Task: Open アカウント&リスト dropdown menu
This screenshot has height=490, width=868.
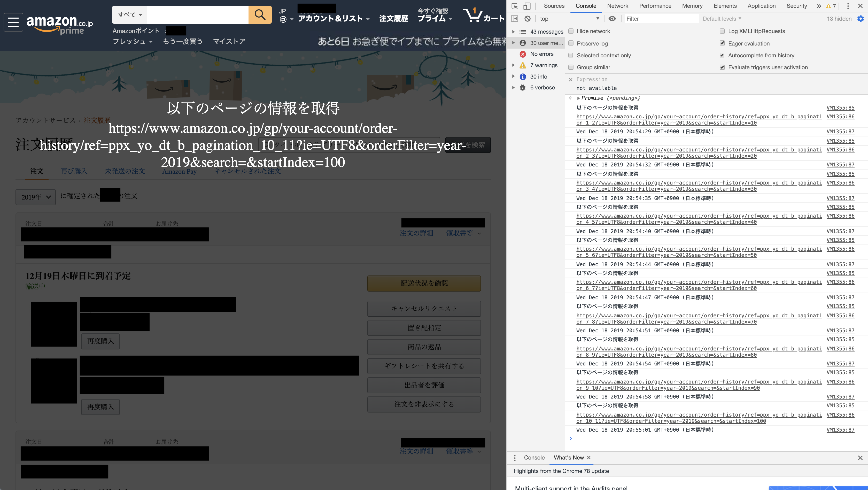Action: click(334, 19)
